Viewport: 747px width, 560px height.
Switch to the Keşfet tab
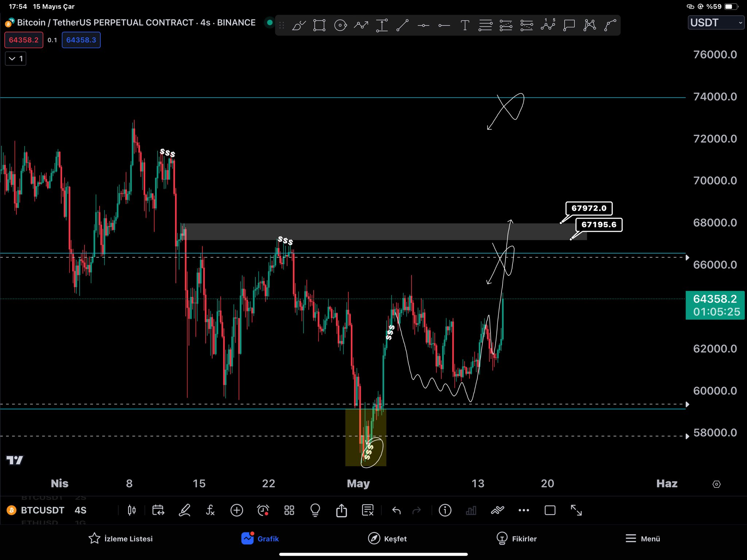388,538
